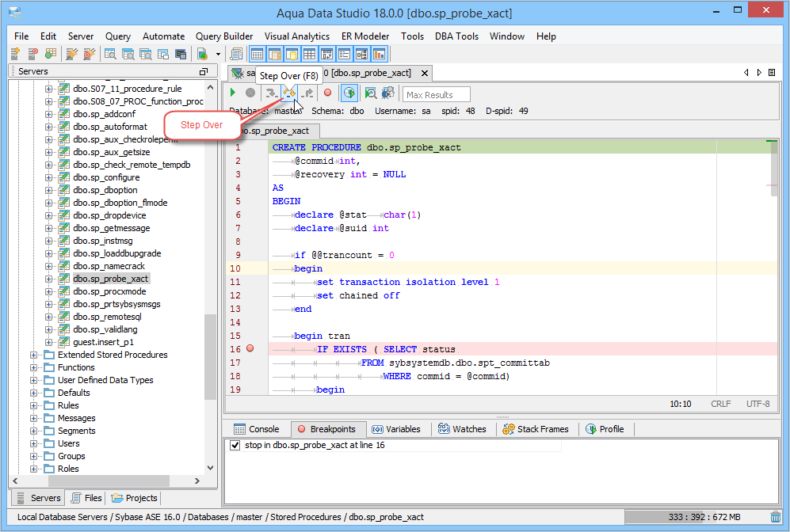Expand the dbo.sp_configure tree node
The width and height of the screenshot is (790, 532).
click(x=49, y=177)
